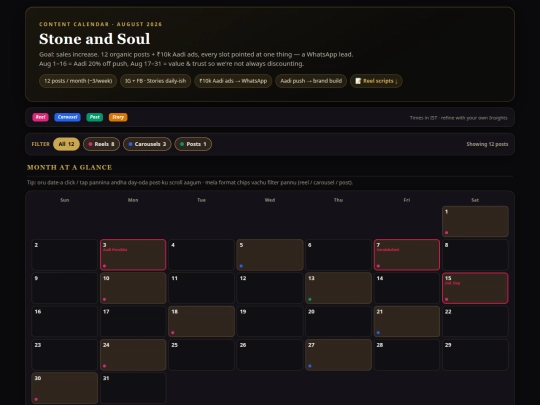Viewport: 540px width, 405px height.
Task: Select the All 12 filter chip
Action: pos(66,144)
